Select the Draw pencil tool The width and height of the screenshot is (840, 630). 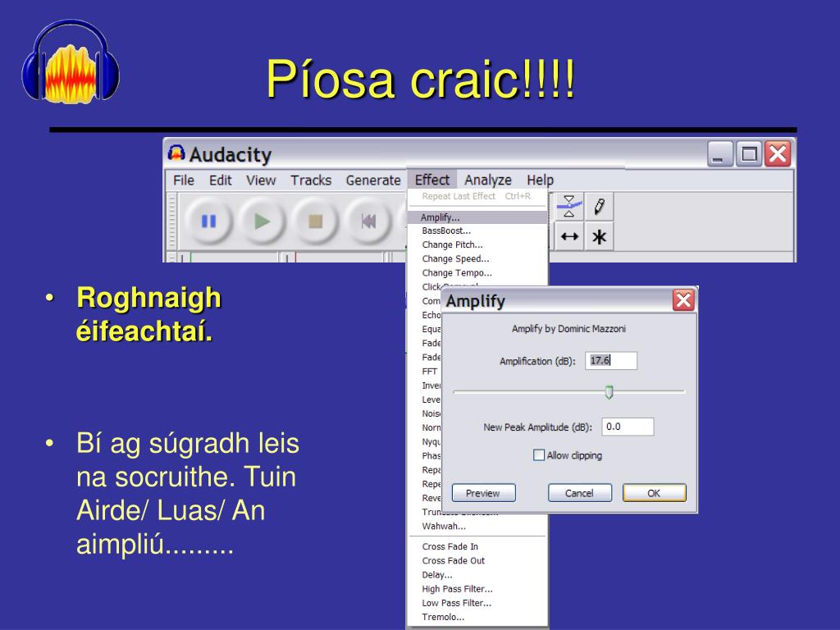pos(599,206)
